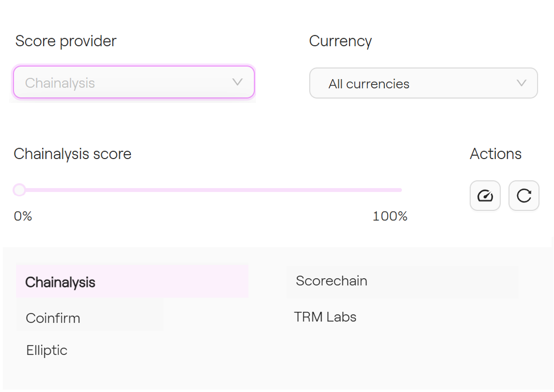Click the All currencies text in Currency box
The image size is (554, 392).
coord(369,84)
